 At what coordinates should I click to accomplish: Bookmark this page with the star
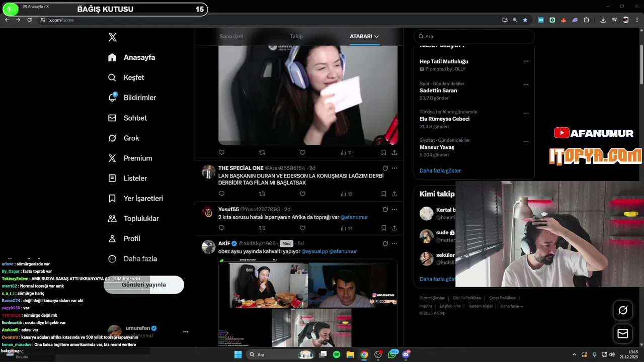click(525, 20)
